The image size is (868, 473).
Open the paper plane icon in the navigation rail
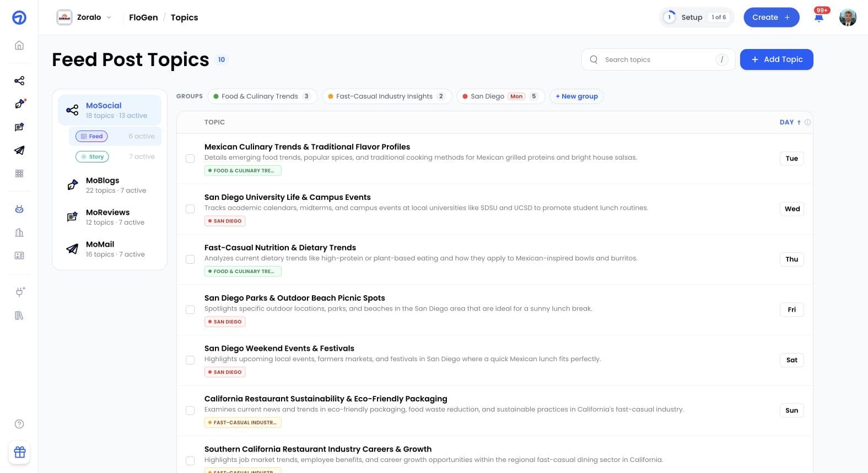pos(19,150)
